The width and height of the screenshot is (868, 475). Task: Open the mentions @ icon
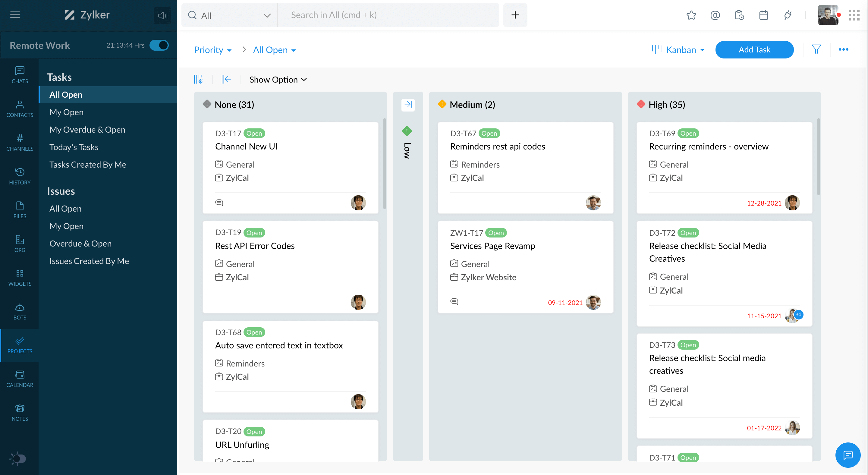coord(715,15)
